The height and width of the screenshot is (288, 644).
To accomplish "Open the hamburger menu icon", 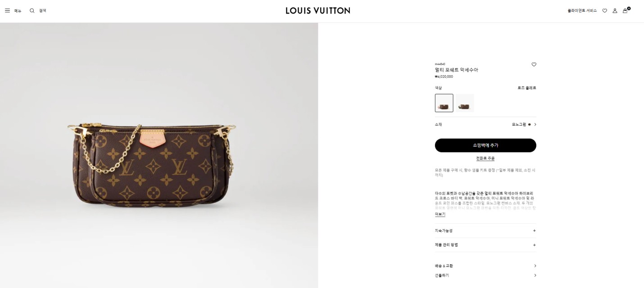I will pyautogui.click(x=7, y=10).
